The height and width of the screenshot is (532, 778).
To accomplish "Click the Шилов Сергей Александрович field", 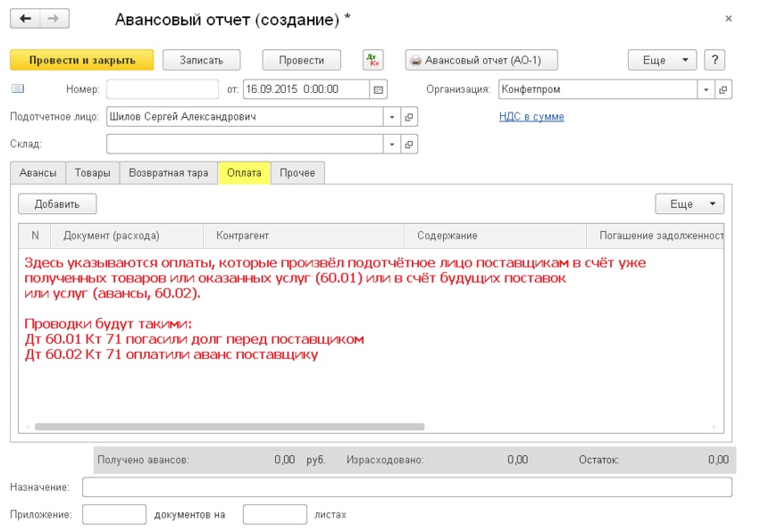I will click(x=245, y=117).
